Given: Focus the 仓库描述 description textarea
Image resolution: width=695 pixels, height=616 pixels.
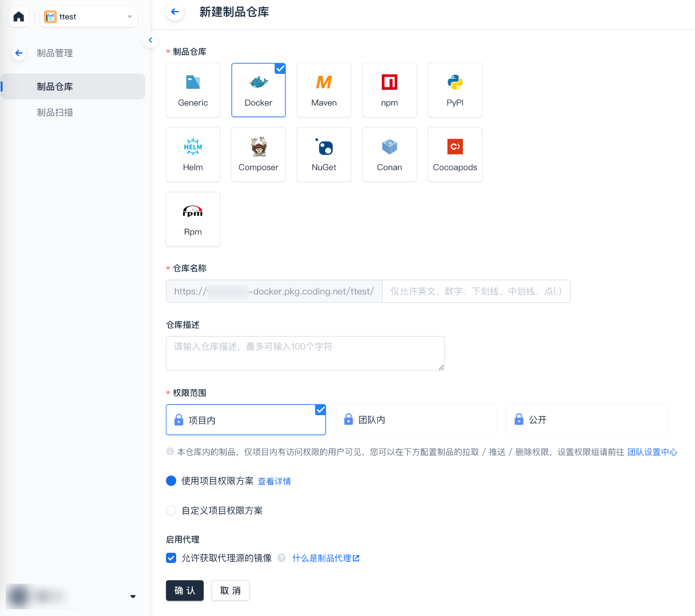Looking at the screenshot, I should tap(305, 353).
